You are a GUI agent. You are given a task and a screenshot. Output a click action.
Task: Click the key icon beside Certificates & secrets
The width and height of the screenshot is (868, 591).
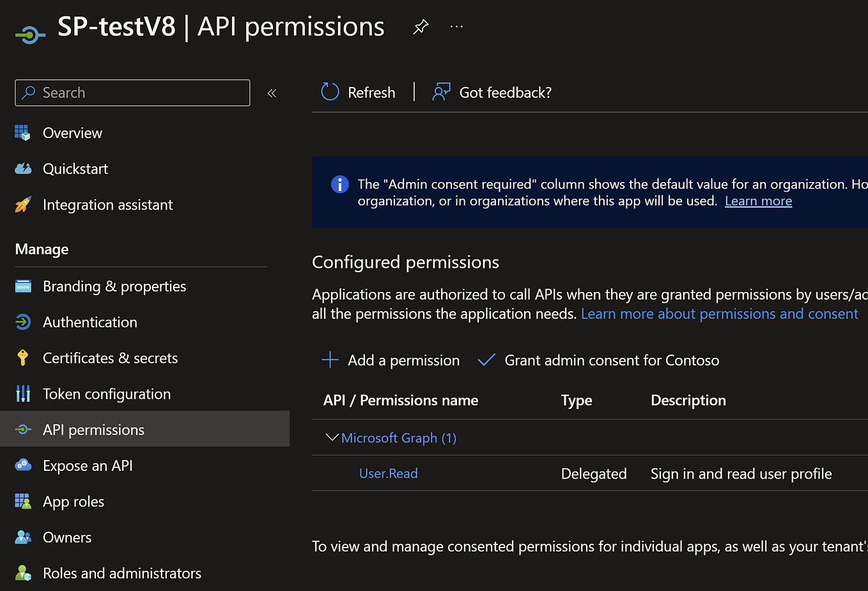tap(24, 358)
